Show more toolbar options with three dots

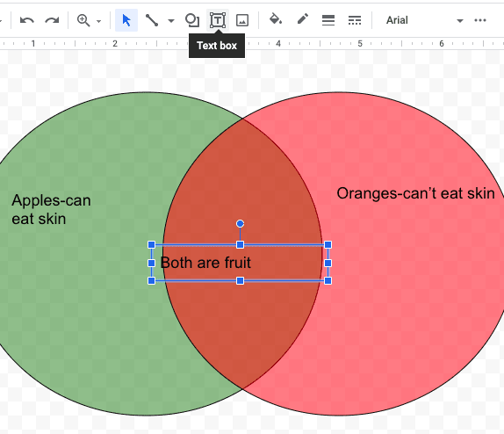click(480, 20)
